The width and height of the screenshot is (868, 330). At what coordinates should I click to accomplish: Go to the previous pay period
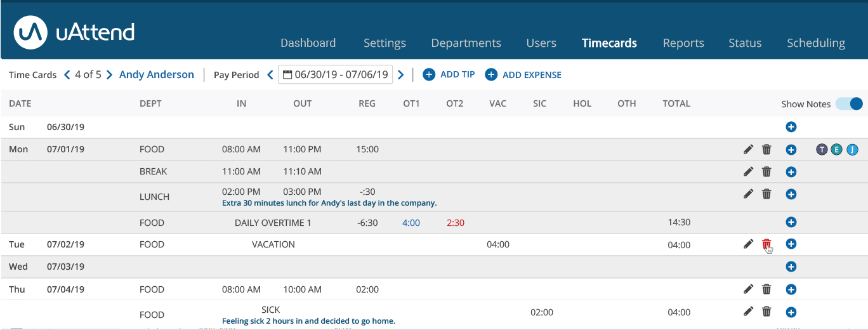pyautogui.click(x=270, y=75)
